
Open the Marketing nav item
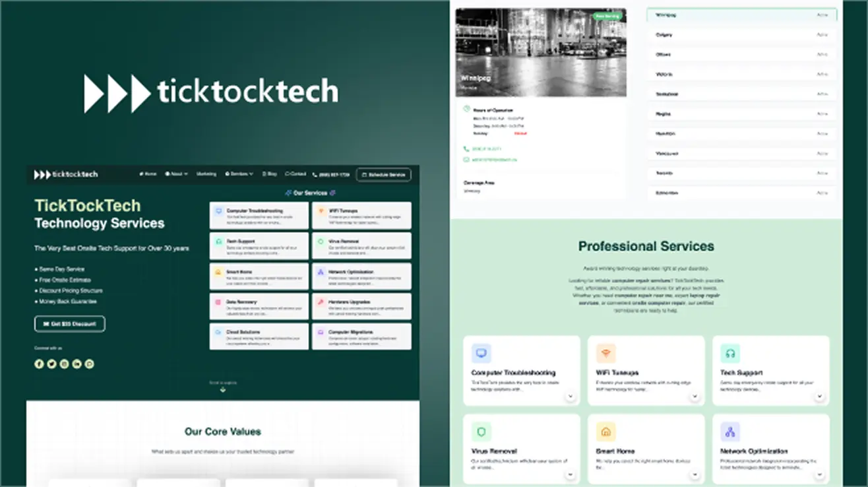(x=206, y=174)
